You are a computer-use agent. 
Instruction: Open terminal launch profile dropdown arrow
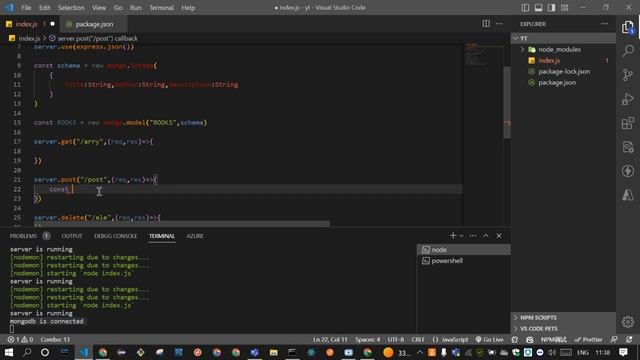(462, 236)
